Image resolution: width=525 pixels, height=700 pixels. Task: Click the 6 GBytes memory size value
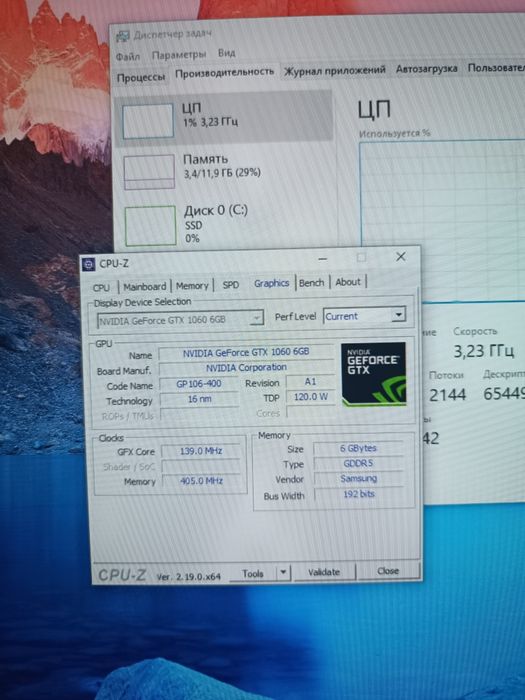(358, 448)
